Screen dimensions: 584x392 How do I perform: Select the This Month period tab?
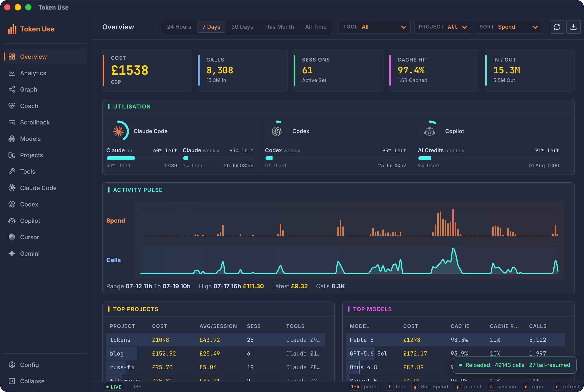pyautogui.click(x=279, y=27)
